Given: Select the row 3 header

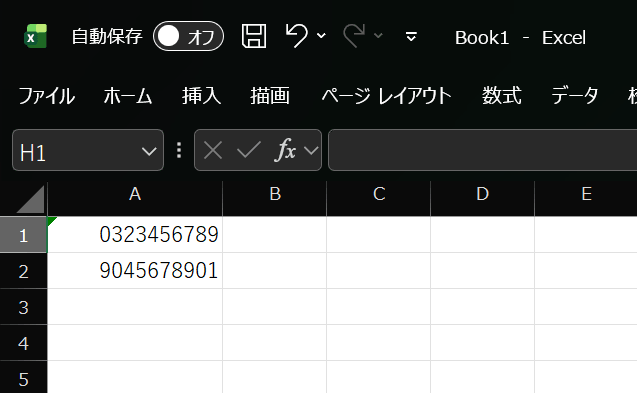Looking at the screenshot, I should [24, 308].
